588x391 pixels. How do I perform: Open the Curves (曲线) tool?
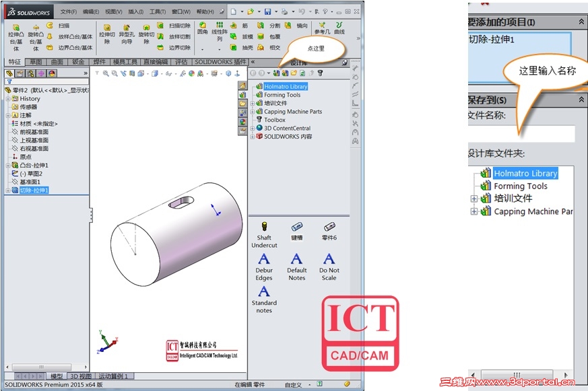pyautogui.click(x=339, y=28)
